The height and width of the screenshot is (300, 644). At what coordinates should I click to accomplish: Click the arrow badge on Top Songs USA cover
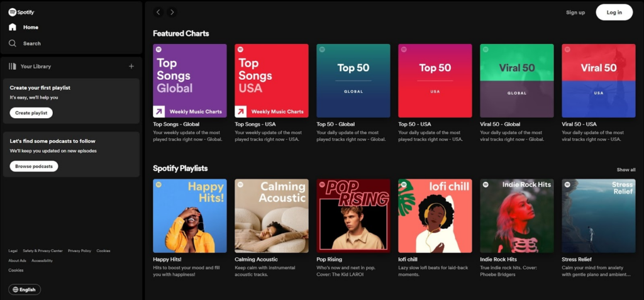point(241,111)
